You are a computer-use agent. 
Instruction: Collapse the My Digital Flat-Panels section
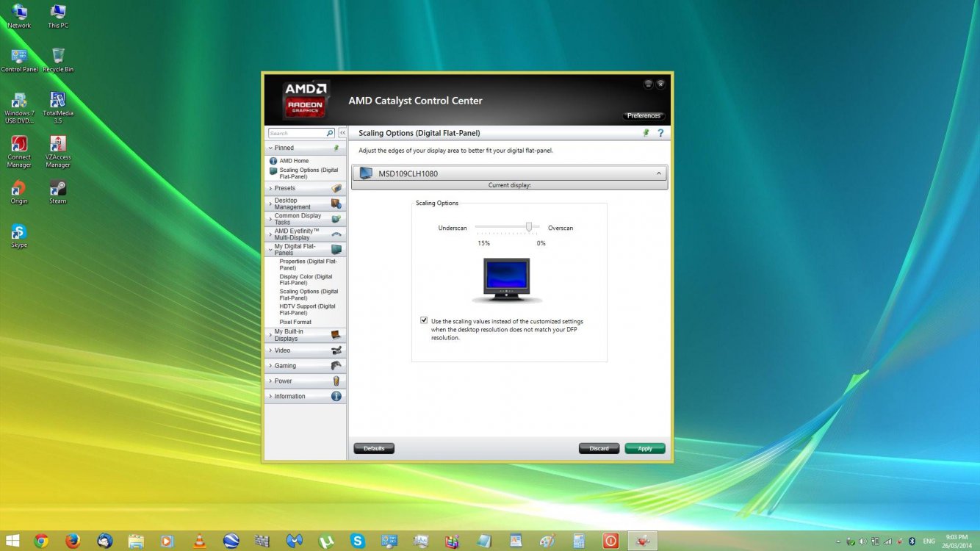[x=305, y=249]
